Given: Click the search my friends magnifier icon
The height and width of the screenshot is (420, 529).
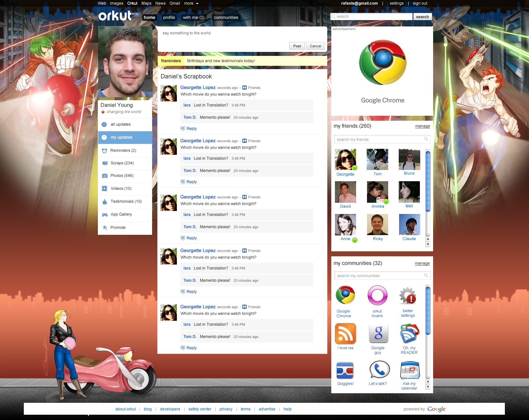Looking at the screenshot, I should coord(426,139).
